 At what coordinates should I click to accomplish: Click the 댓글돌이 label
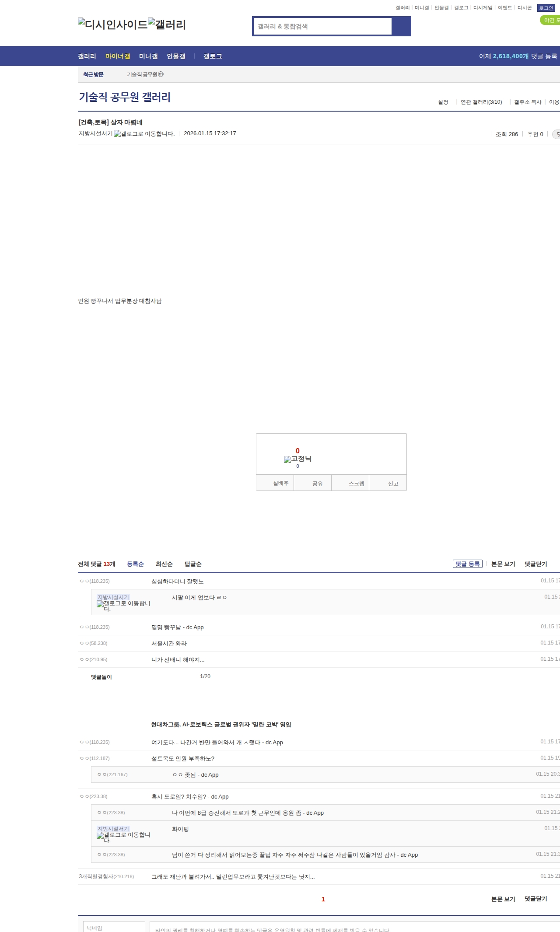coord(101,677)
